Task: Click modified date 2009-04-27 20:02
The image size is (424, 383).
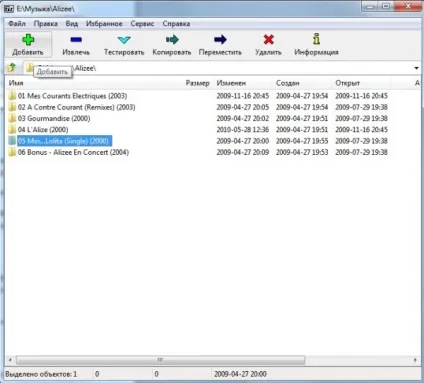Action: (x=243, y=118)
